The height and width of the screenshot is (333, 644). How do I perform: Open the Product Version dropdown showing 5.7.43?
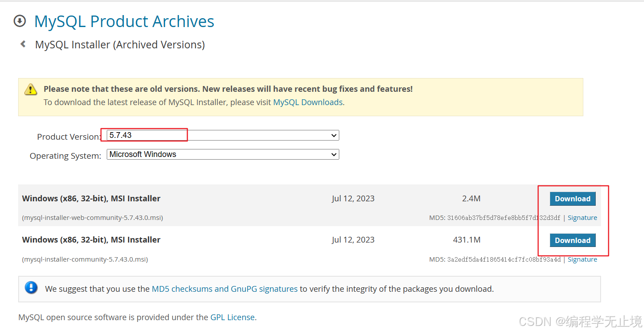click(x=223, y=135)
